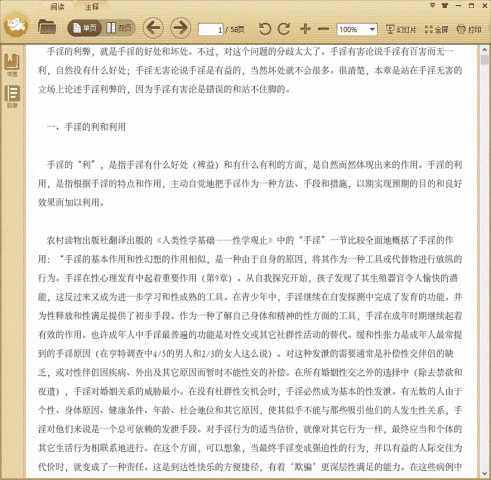Image resolution: width=491 pixels, height=480 pixels.
Task: Open the window options menu arrow in title bar
Action: pos(432,5)
